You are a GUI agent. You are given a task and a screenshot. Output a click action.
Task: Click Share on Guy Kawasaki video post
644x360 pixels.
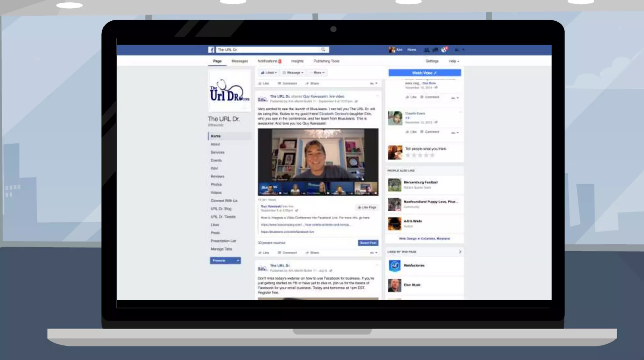pyautogui.click(x=312, y=252)
